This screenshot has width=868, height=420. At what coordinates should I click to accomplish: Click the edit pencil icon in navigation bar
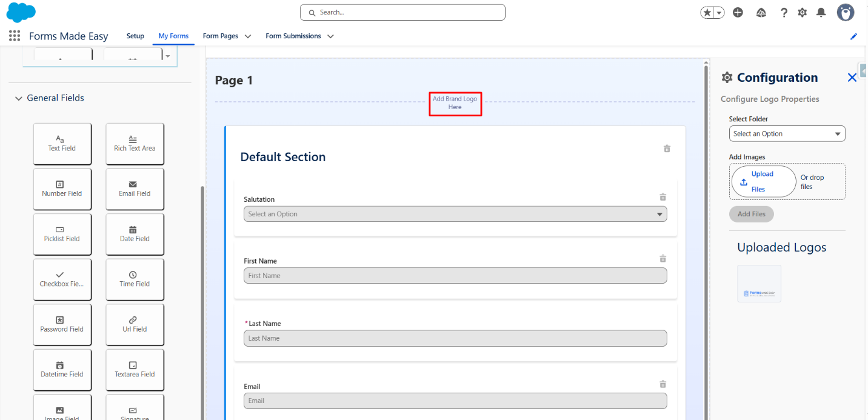853,36
